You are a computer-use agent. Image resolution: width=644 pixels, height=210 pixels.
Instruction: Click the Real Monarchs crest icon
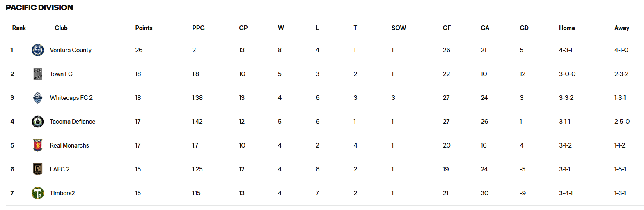click(x=38, y=145)
